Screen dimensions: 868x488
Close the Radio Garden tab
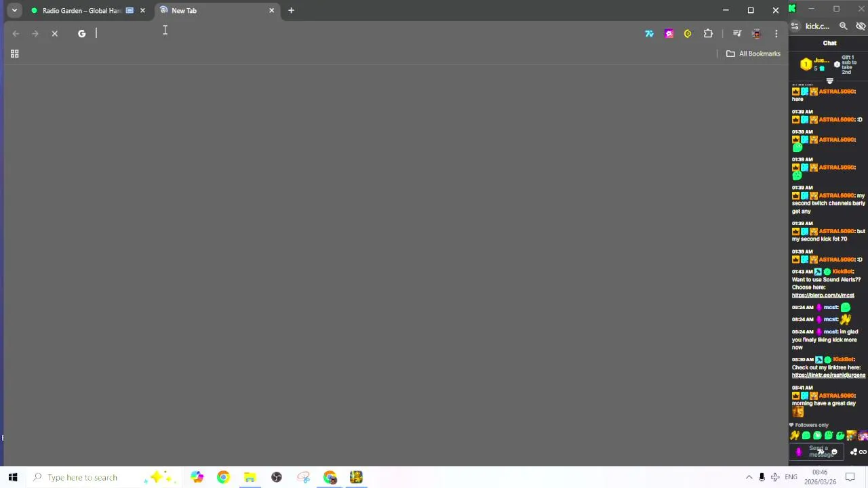[x=142, y=10]
